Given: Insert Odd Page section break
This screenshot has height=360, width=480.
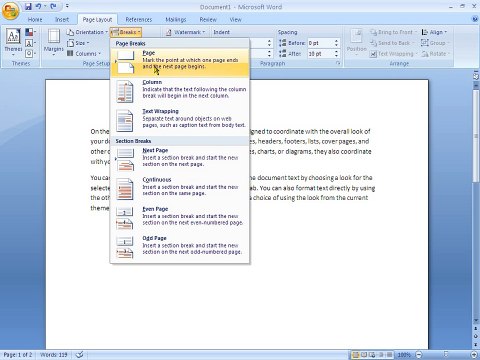Looking at the screenshot, I should [180, 247].
